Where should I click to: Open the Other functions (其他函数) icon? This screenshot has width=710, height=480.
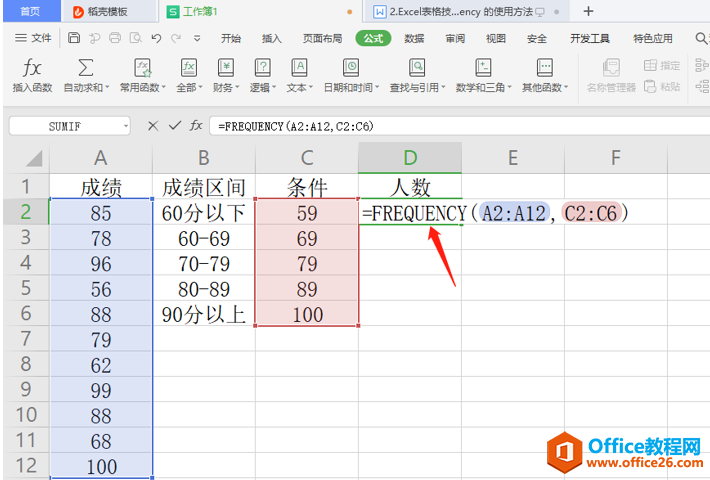point(544,68)
